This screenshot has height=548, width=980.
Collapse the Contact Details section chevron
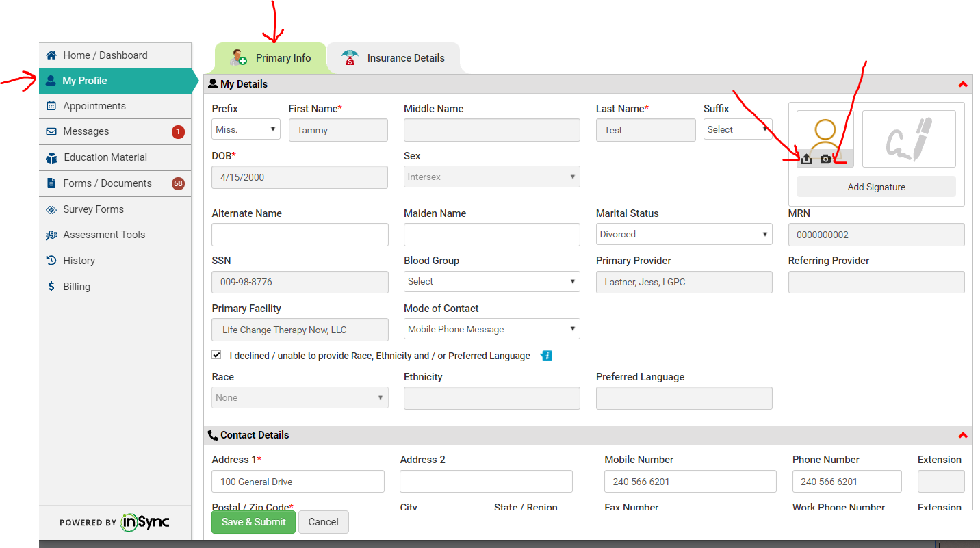tap(963, 435)
